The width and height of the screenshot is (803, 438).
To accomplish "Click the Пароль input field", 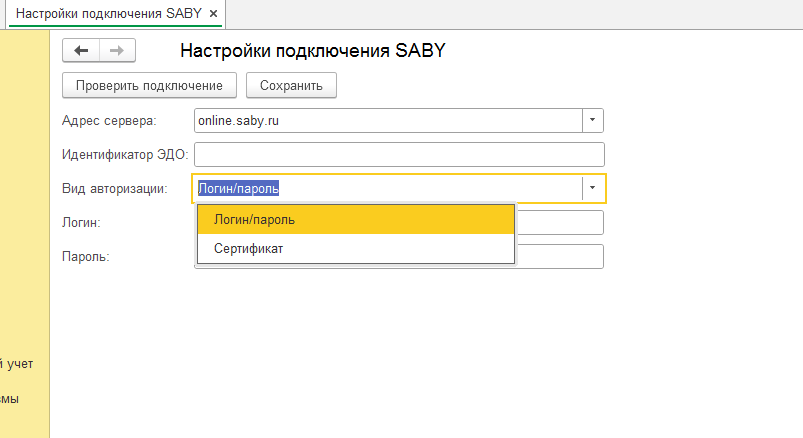I will (560, 256).
